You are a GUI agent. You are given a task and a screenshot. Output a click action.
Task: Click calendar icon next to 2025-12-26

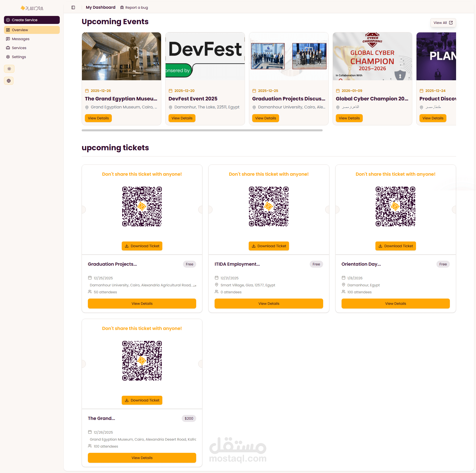click(x=87, y=91)
